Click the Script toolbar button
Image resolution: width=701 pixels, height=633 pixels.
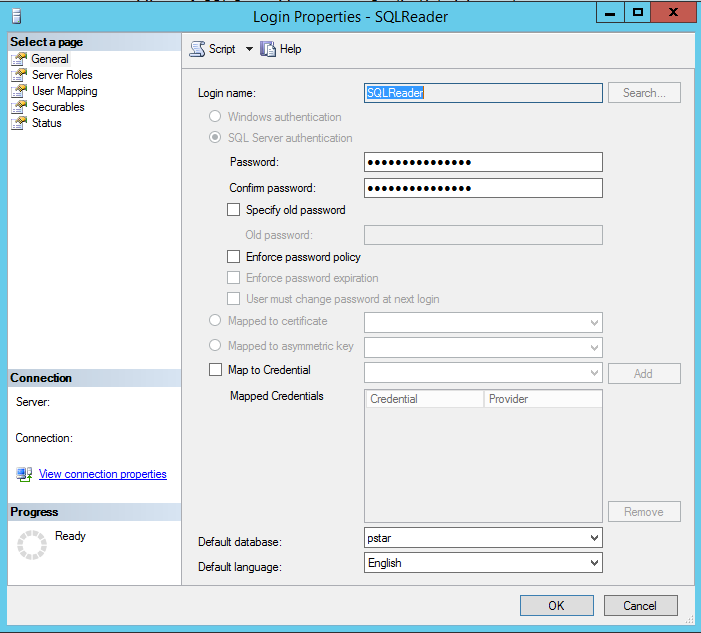pyautogui.click(x=213, y=49)
